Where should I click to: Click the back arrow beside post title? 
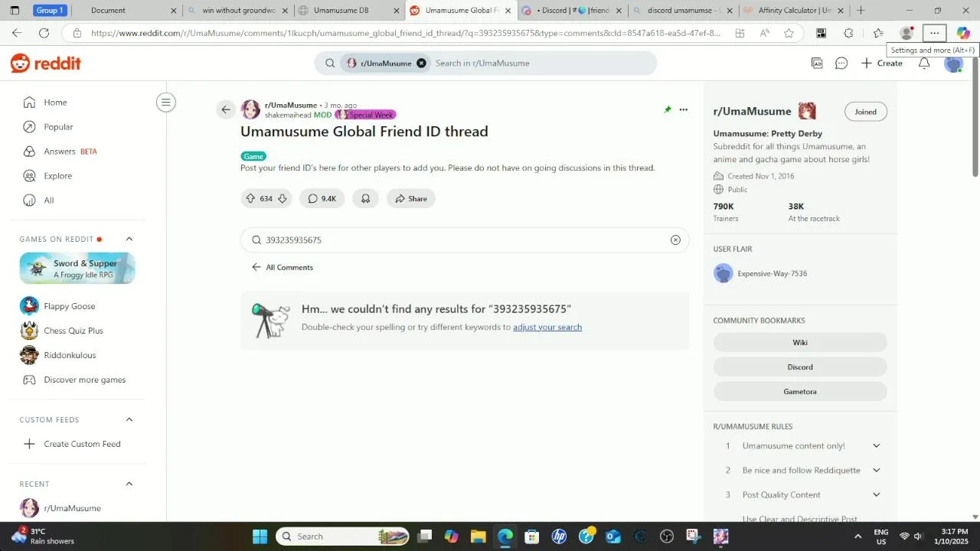[226, 109]
